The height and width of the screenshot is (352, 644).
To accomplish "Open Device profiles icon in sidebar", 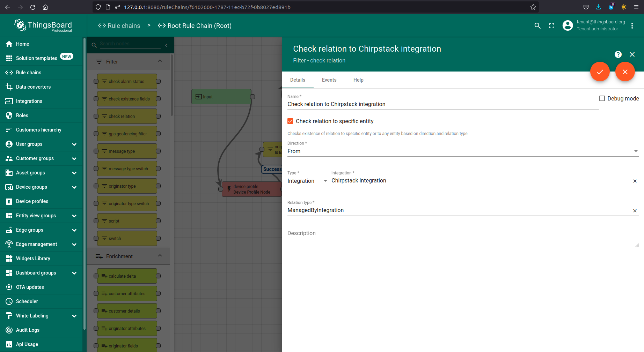I will point(9,201).
